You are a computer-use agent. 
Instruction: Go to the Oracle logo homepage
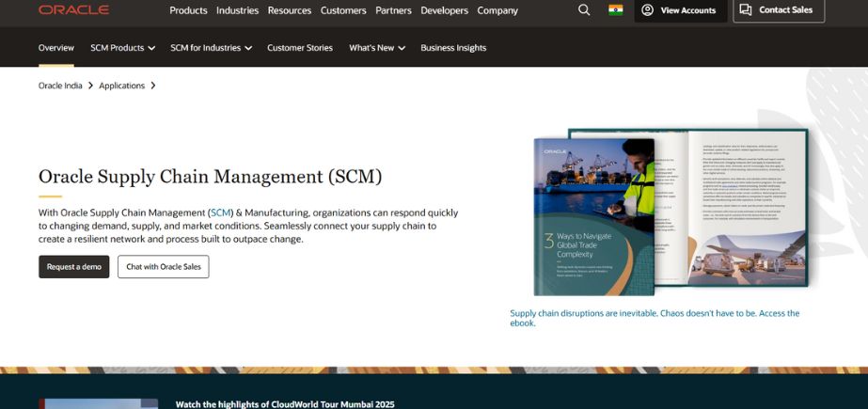73,10
